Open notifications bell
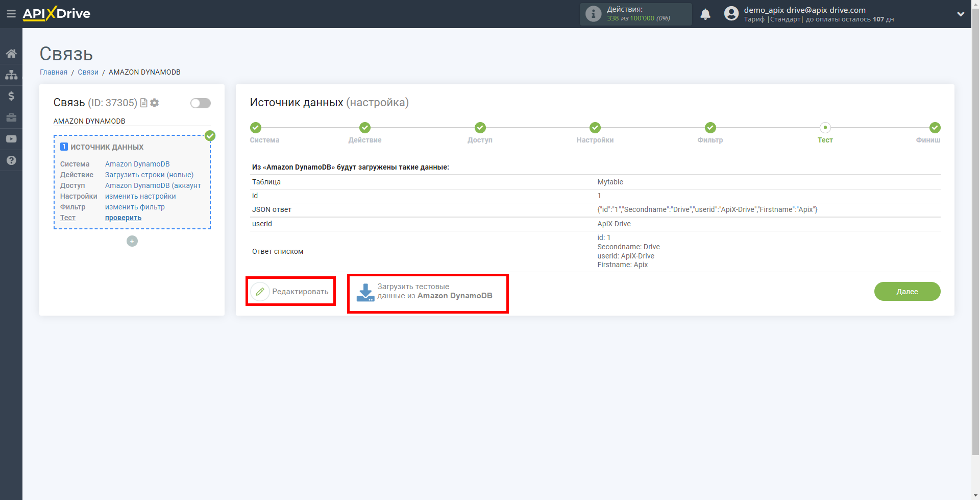 pos(705,14)
